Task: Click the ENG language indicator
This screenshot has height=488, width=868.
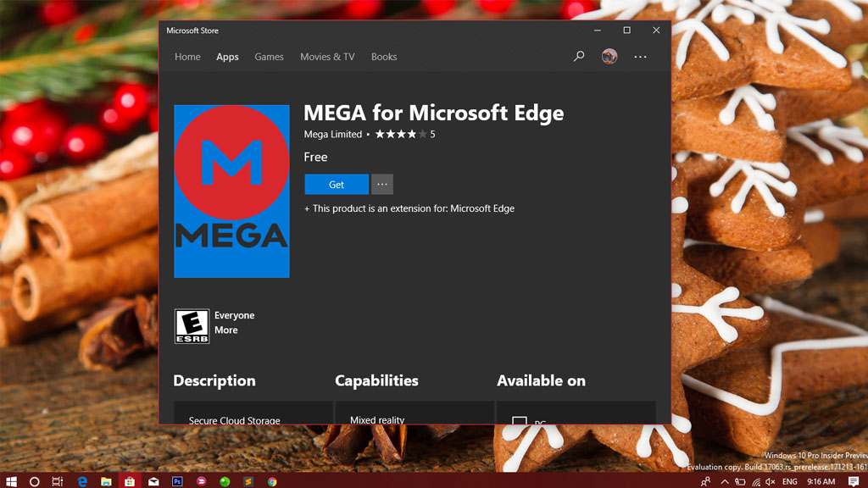Action: click(790, 481)
